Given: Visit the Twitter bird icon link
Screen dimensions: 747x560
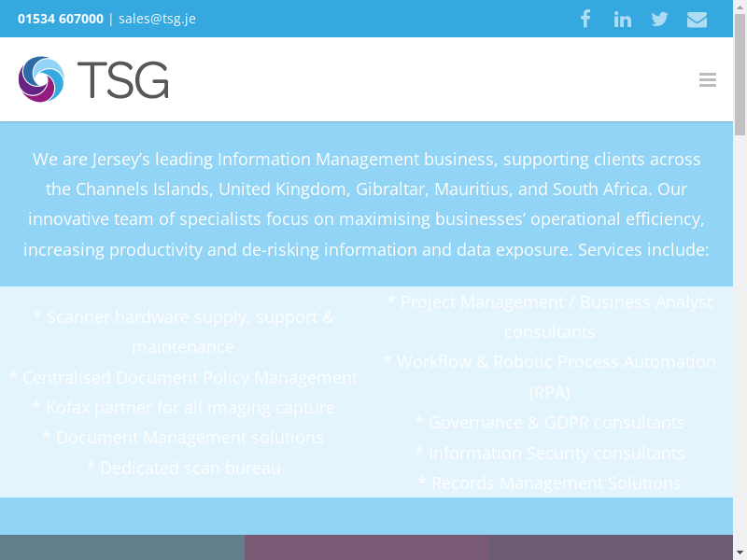Looking at the screenshot, I should pos(660,19).
